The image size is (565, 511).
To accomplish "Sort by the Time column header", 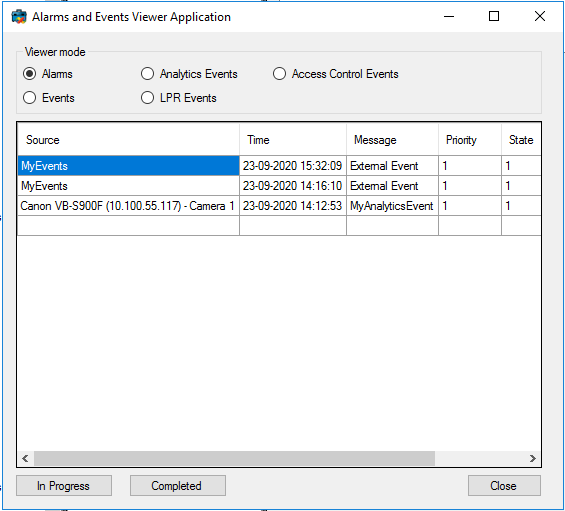I will [293, 140].
